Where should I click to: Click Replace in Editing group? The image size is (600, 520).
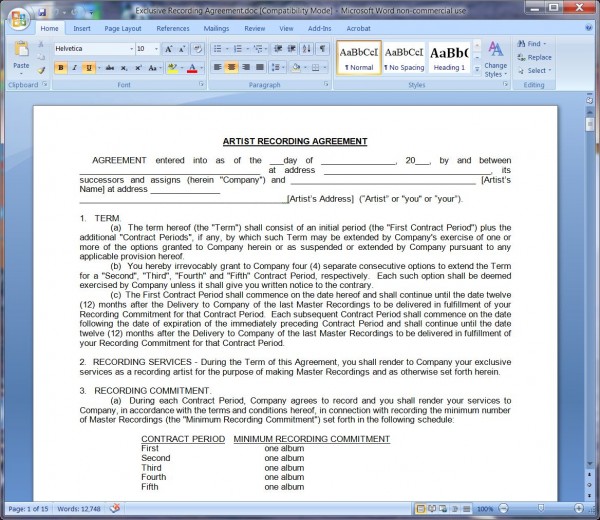(x=534, y=57)
